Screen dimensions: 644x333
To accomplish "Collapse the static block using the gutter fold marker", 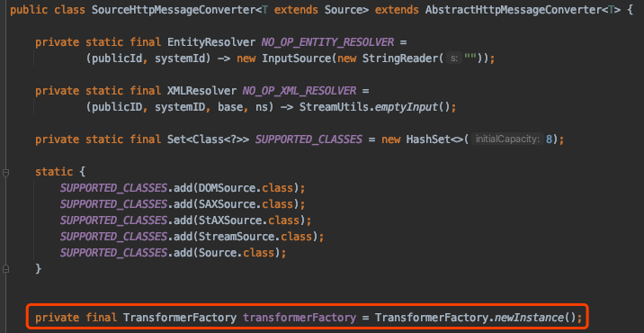I will pyautogui.click(x=5, y=173).
